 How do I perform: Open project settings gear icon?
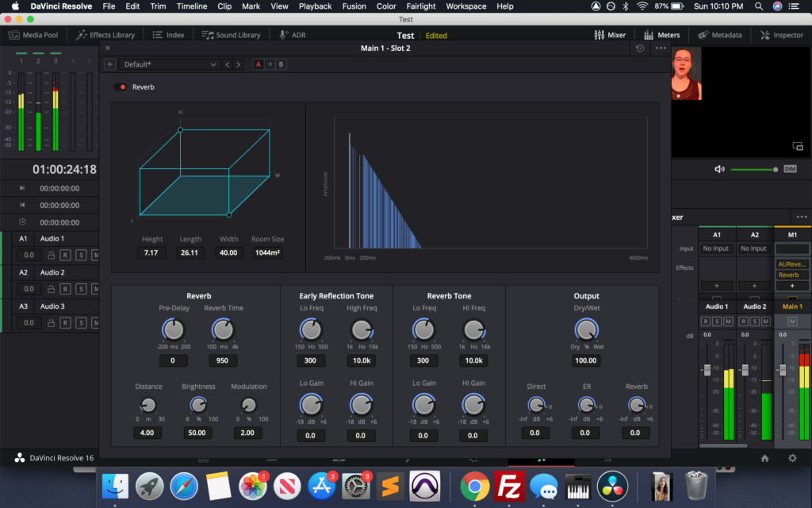pos(791,458)
